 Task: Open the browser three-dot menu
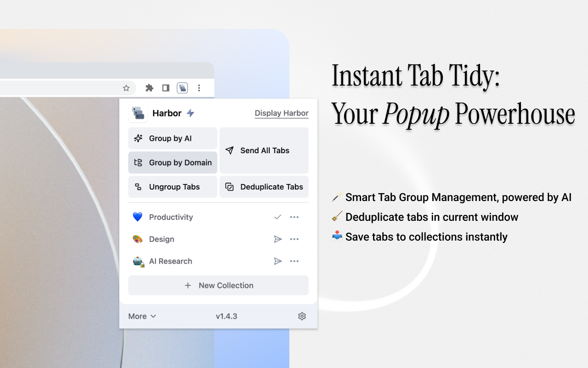[199, 88]
